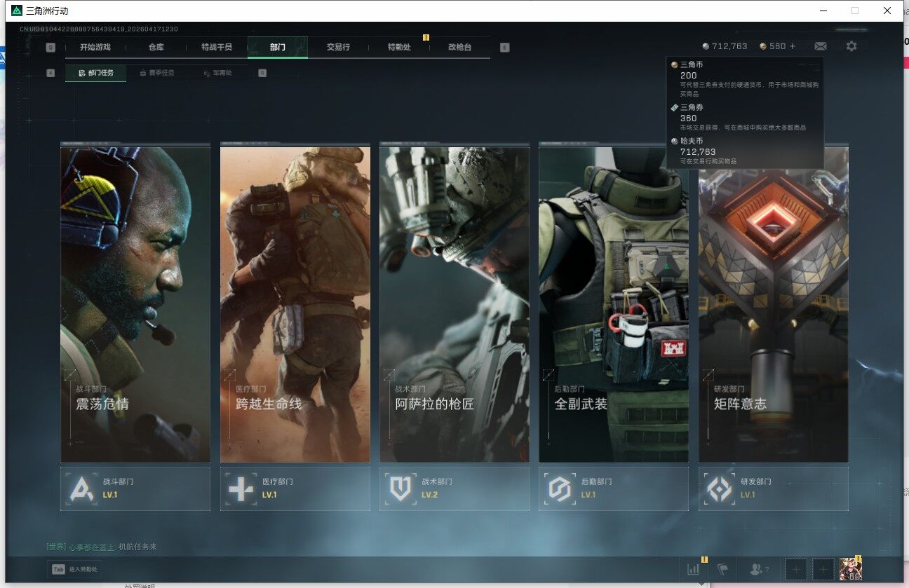Open the 矩阵意志 research department card
Image resolution: width=909 pixels, height=588 pixels.
[x=774, y=304]
